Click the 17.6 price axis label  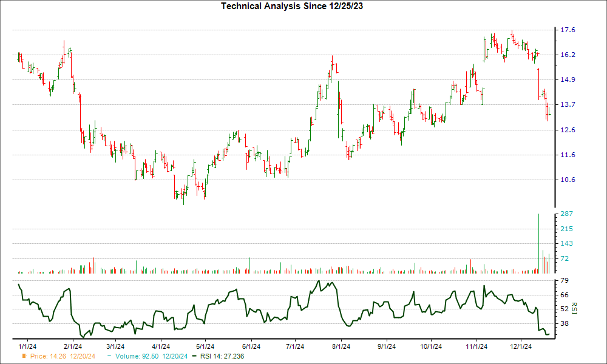tap(567, 30)
